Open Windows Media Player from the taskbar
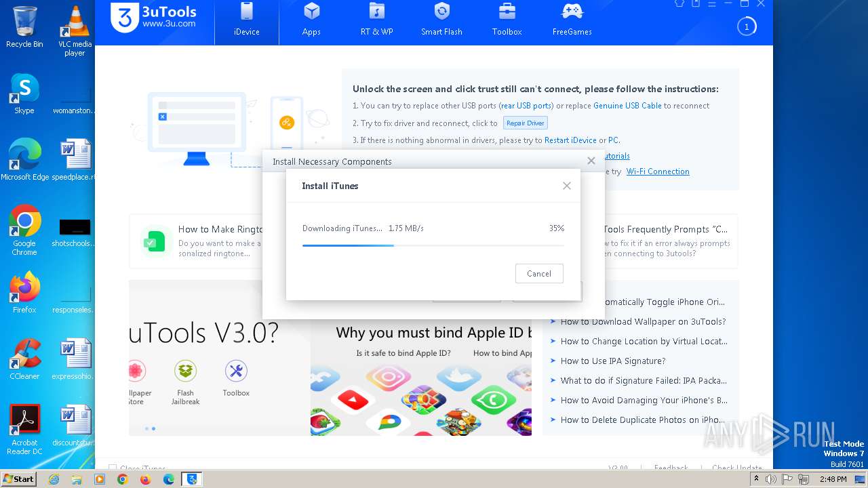The image size is (868, 488). [100, 479]
